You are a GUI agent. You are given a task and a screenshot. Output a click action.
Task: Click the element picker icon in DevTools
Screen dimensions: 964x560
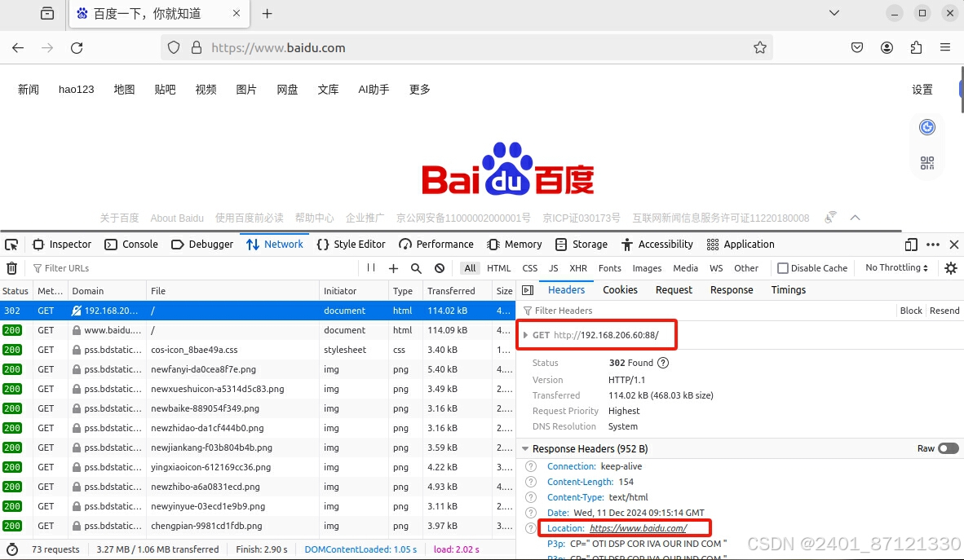[11, 245]
